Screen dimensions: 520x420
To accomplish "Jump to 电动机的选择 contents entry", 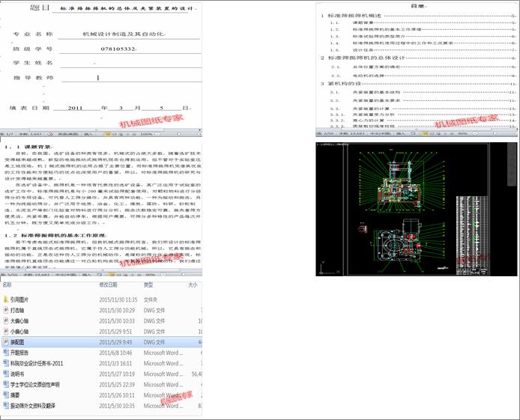I will [368, 76].
